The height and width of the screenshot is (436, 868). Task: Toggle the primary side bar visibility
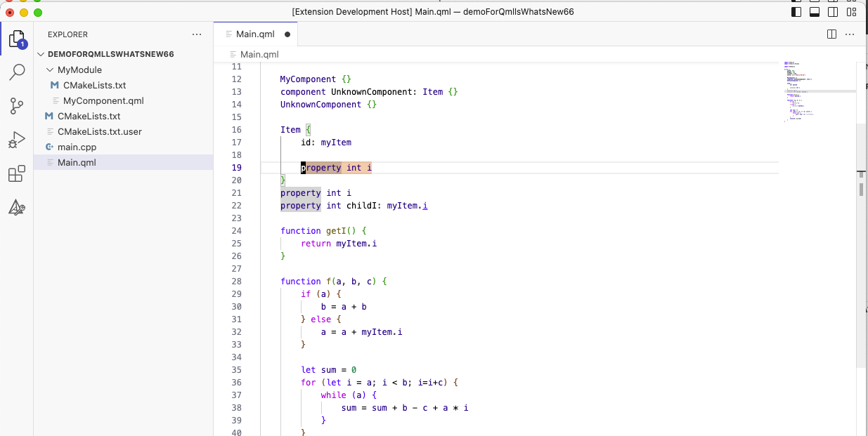tap(796, 12)
